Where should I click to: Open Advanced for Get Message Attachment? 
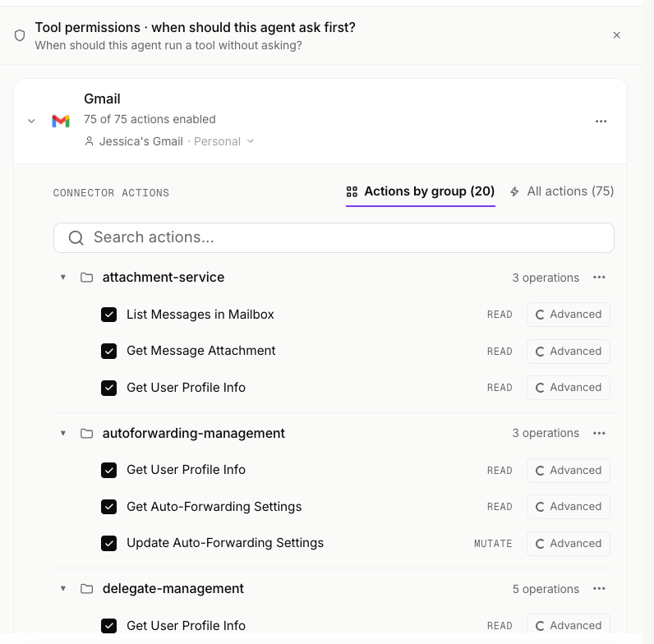click(x=568, y=352)
